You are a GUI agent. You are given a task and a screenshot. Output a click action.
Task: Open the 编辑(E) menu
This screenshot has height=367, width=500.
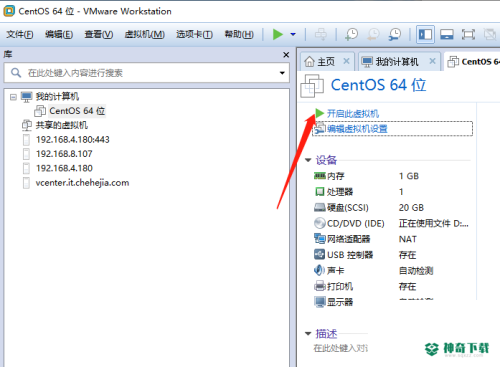click(x=59, y=34)
